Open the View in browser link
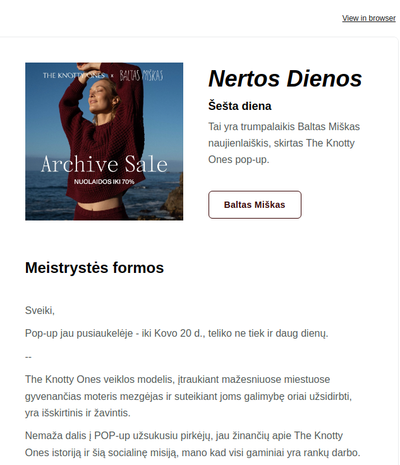Screen dimensions: 400x465 [369, 18]
